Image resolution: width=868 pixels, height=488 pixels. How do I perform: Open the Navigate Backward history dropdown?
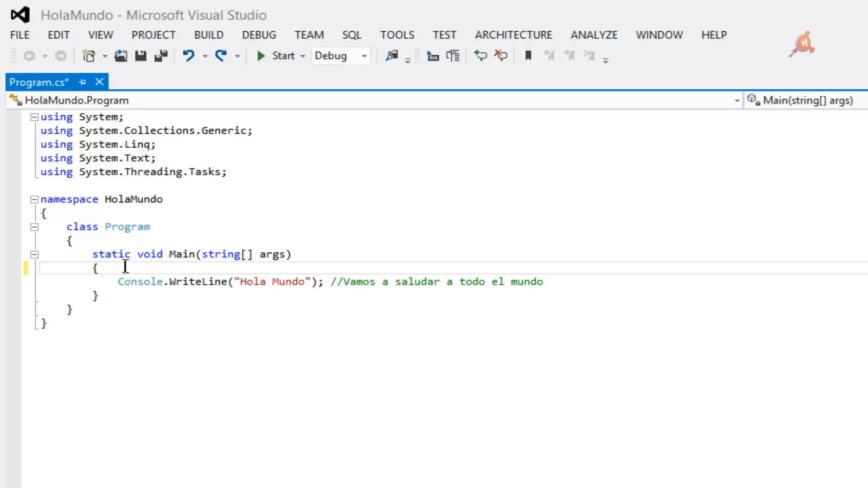coord(45,56)
